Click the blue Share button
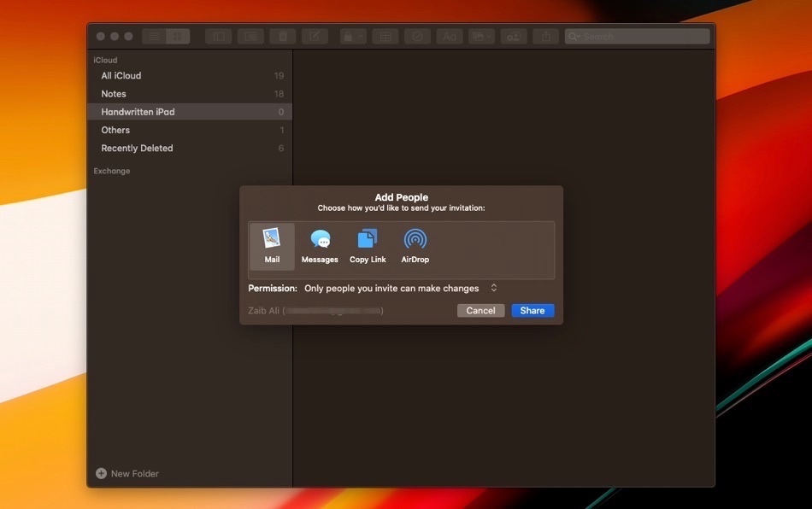Screen dimensions: 812x509 533,310
